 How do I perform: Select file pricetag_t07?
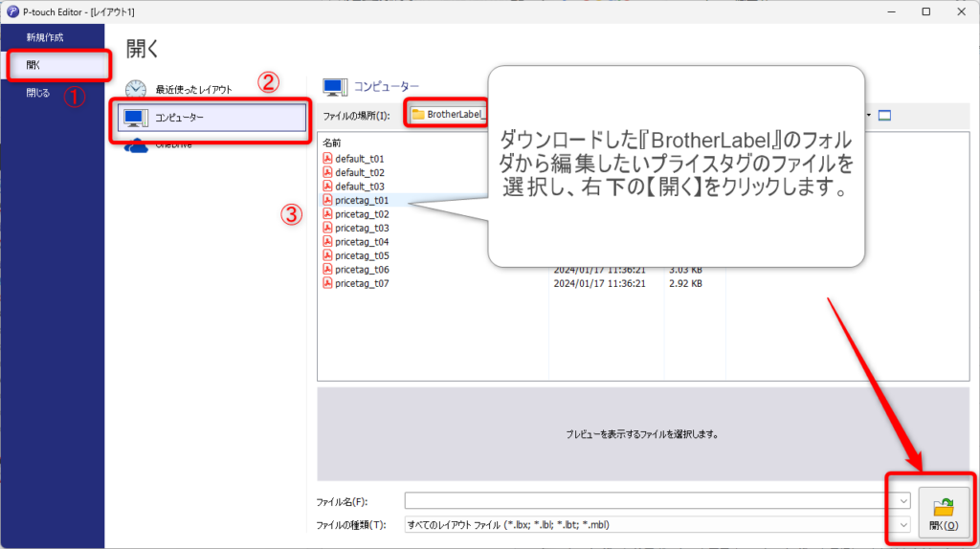click(362, 283)
